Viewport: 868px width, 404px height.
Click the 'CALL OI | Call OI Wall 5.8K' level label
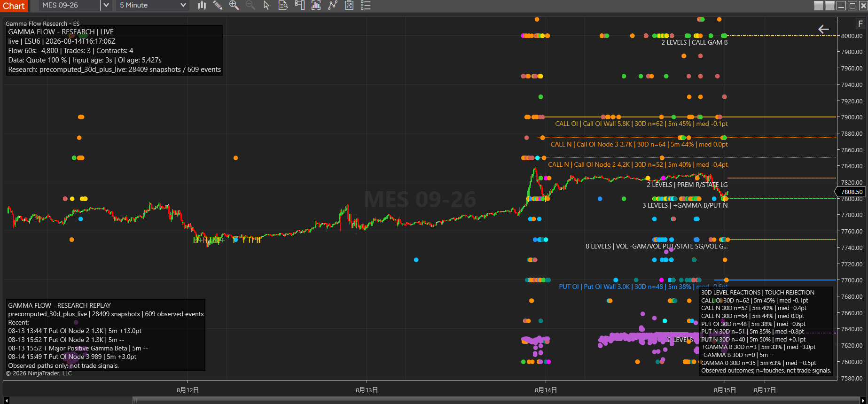tap(641, 124)
